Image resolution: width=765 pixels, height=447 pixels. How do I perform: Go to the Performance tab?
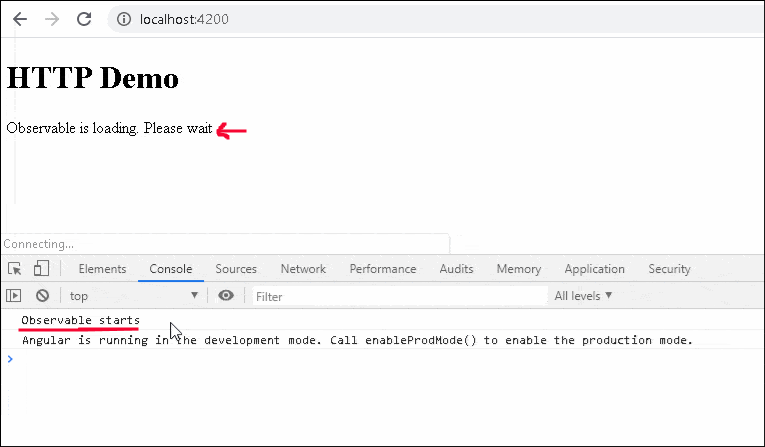pos(383,269)
